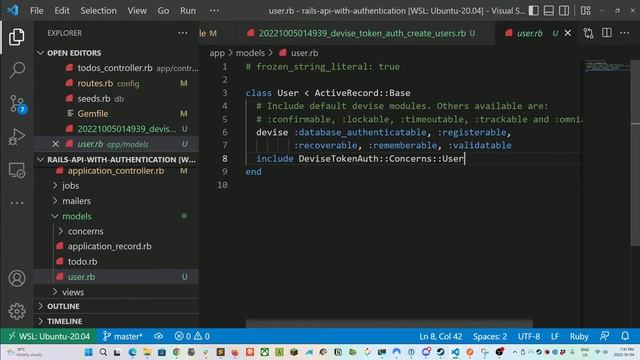The image size is (640, 360).
Task: Close user.rb in Open Editors list
Action: pos(56,144)
